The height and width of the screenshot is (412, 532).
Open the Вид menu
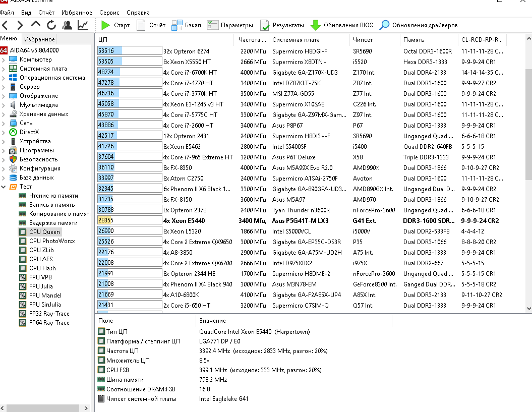(26, 13)
